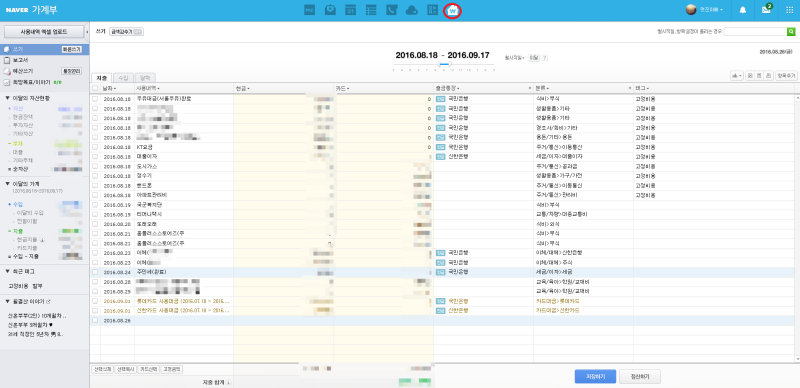The height and width of the screenshot is (388, 800).
Task: Check the 주류대금 row checkbox
Action: click(x=95, y=99)
